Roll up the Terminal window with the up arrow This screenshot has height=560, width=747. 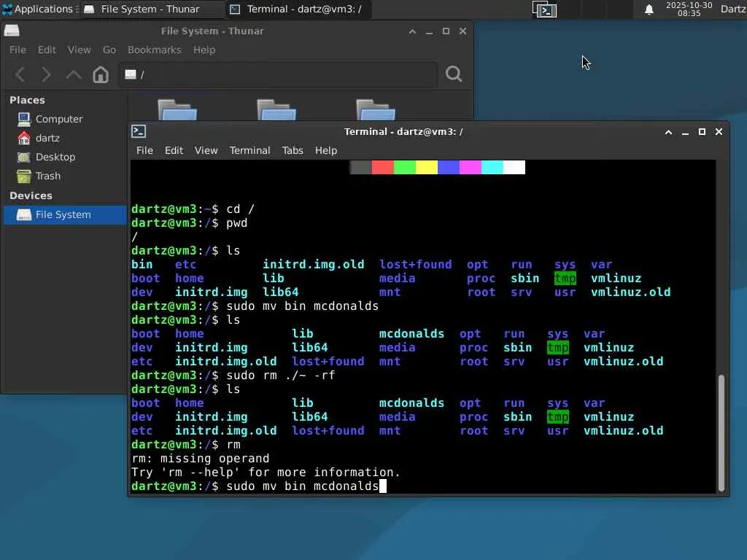tap(668, 132)
